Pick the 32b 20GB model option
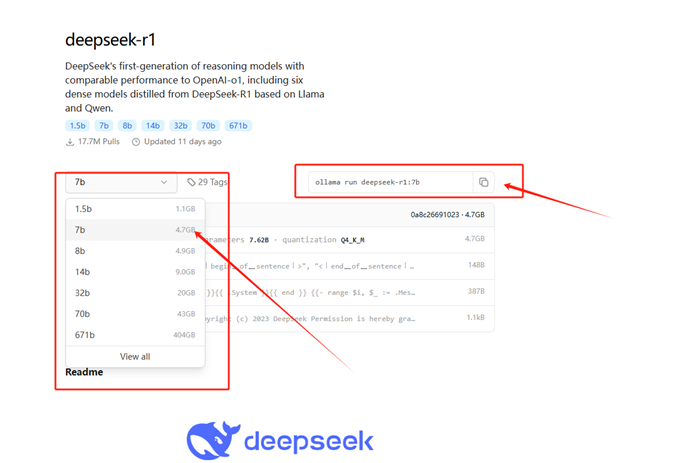Image resolution: width=698 pixels, height=463 pixels. point(135,293)
